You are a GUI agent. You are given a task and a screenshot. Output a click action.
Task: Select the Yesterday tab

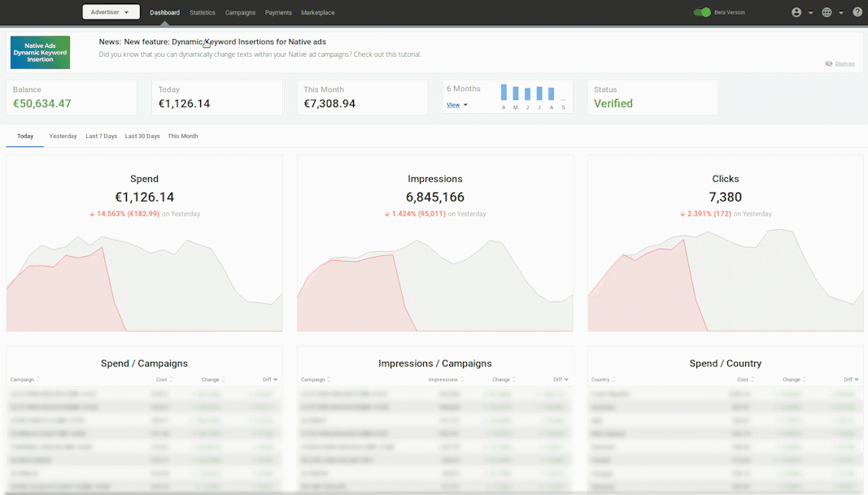coord(63,137)
